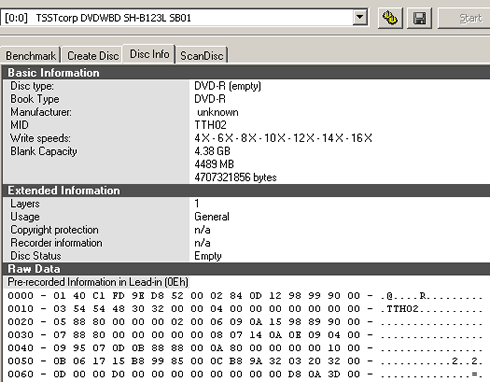The image size is (490, 382).
Task: Select the Disc Info tab
Action: 149,54
